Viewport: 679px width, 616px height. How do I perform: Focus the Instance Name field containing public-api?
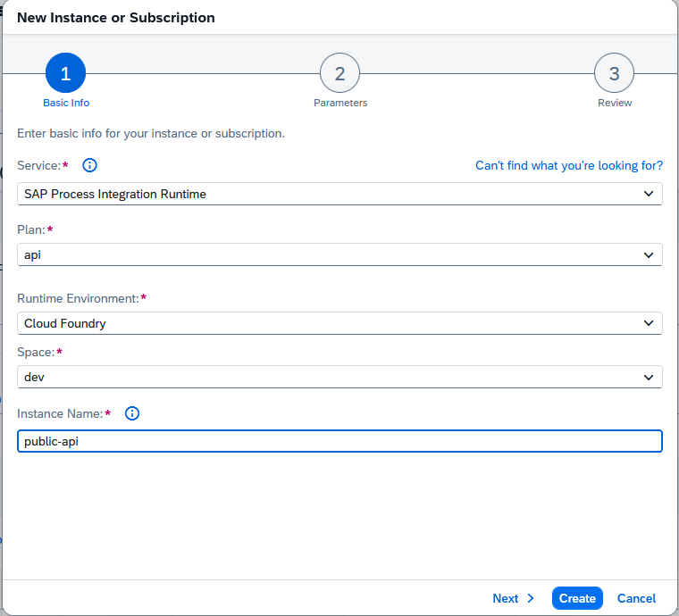tap(339, 441)
